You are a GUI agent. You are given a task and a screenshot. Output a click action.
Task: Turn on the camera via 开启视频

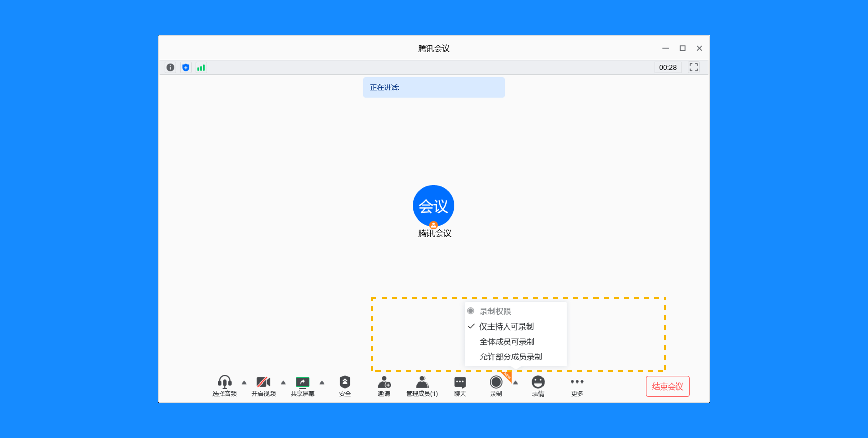(x=263, y=386)
